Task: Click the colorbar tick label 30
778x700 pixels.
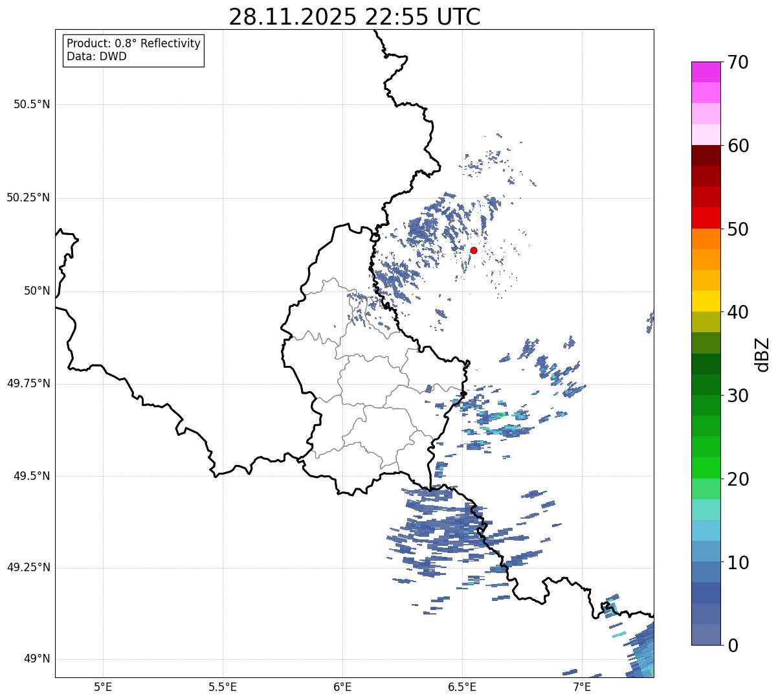Action: click(x=738, y=396)
